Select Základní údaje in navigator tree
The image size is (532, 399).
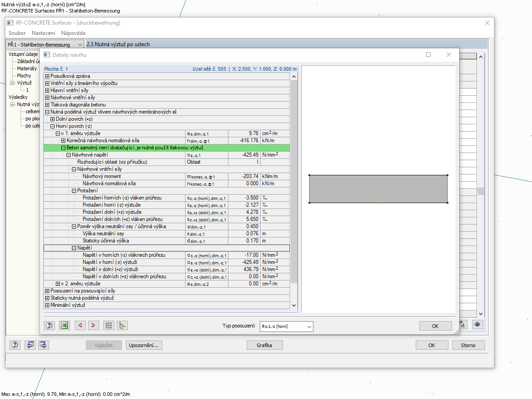coord(28,61)
